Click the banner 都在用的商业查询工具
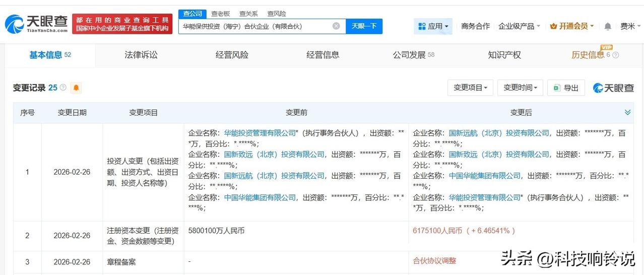The image size is (644, 275). 122,24
